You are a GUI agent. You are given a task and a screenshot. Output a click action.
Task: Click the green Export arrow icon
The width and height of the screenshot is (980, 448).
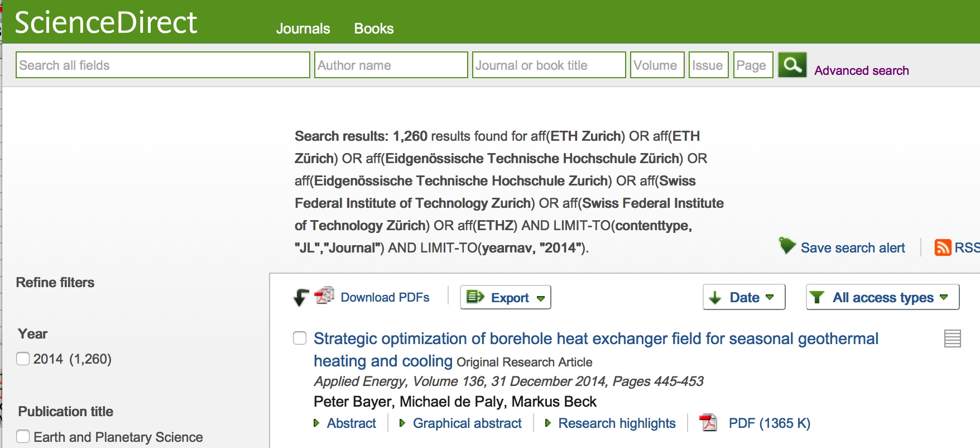pyautogui.click(x=475, y=297)
